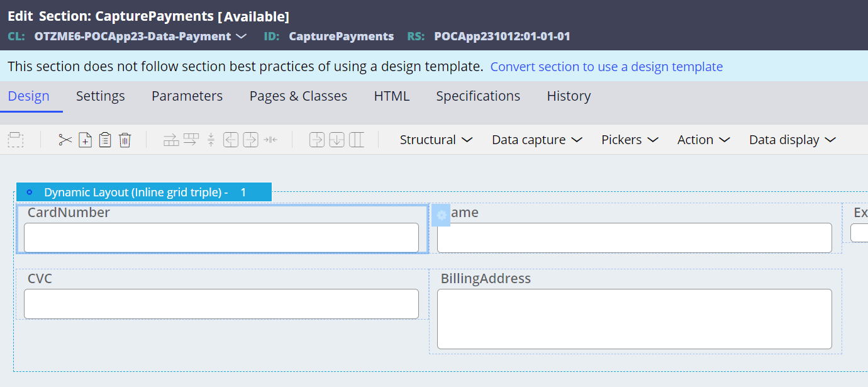Open the Pages & Classes tab
Screen dimensions: 868x387
(298, 96)
